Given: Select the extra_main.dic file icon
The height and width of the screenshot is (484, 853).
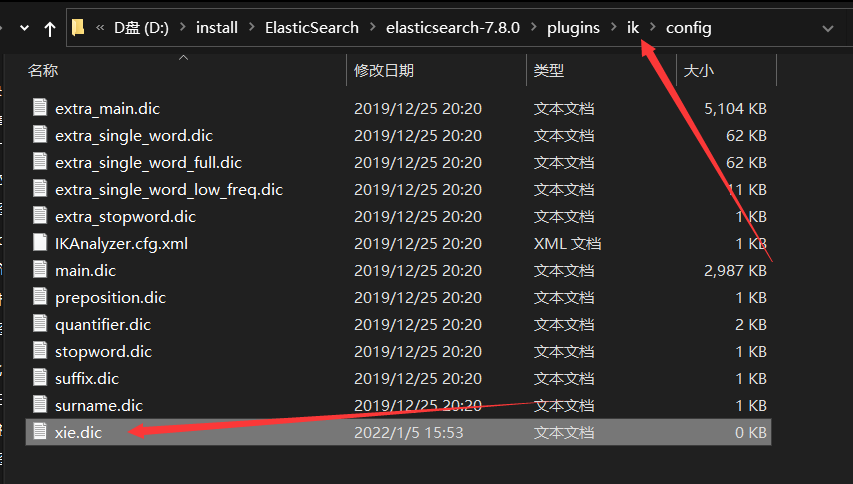Looking at the screenshot, I should pos(40,107).
